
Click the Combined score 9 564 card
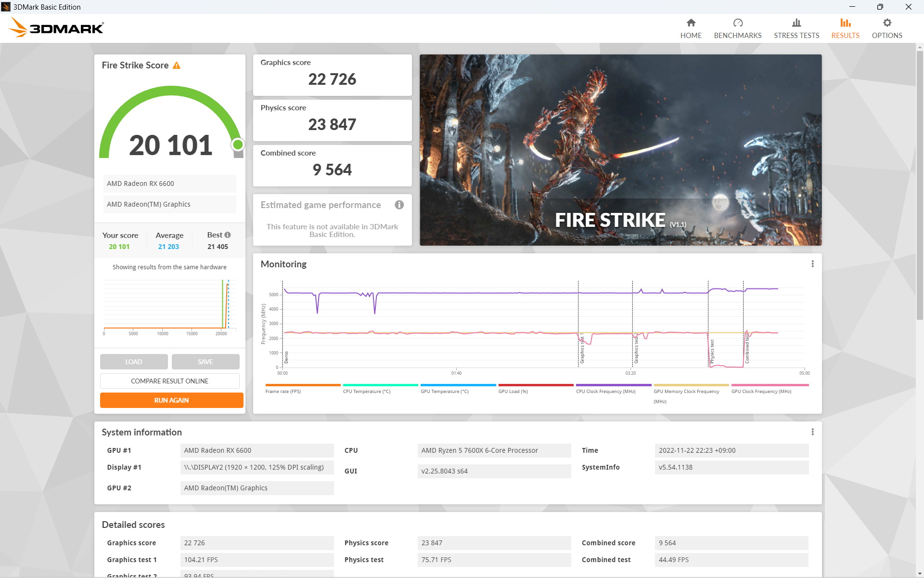pos(332,165)
